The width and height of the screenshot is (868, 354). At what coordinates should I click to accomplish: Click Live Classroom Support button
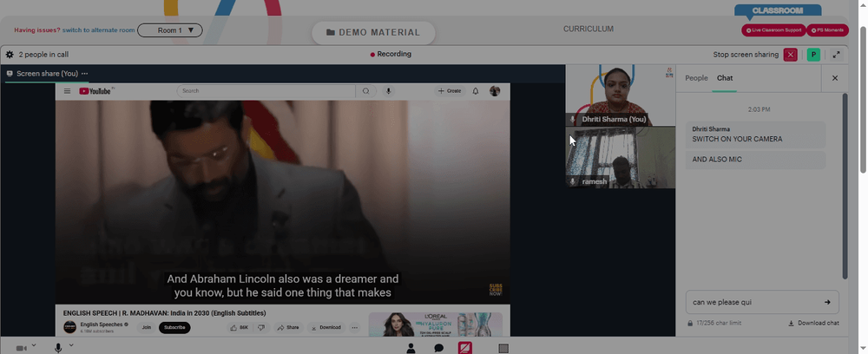(773, 30)
